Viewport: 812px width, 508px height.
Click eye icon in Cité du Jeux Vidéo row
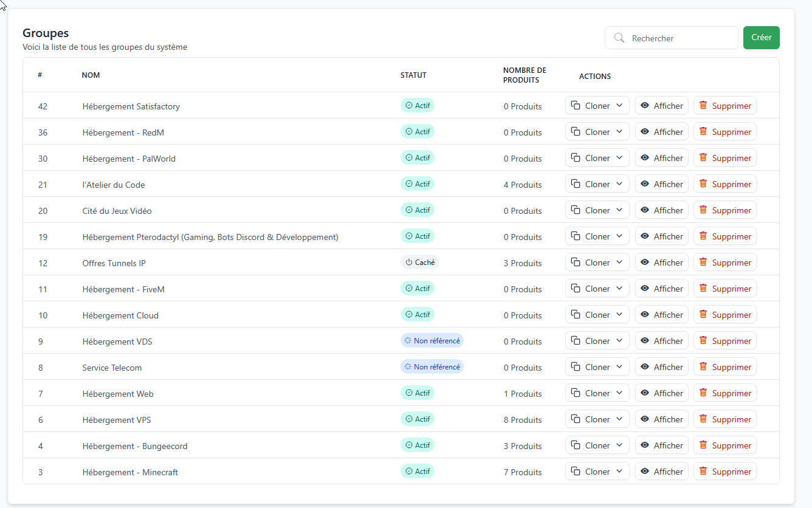[645, 210]
